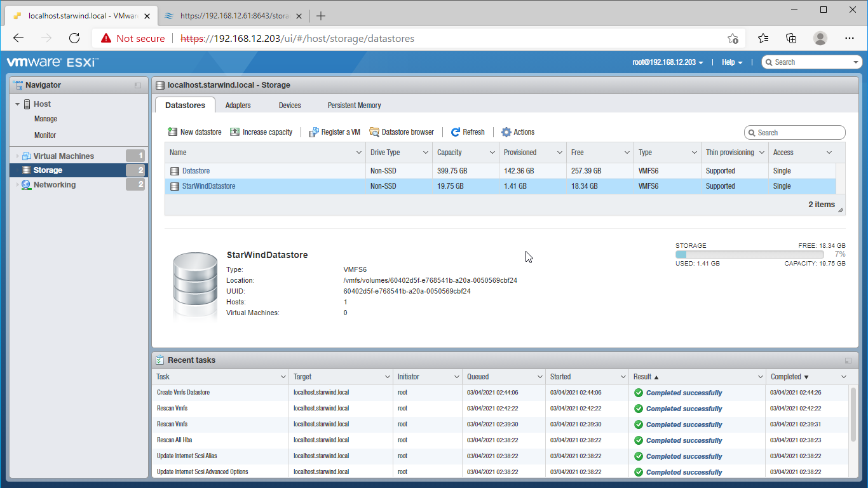This screenshot has width=868, height=488.
Task: Open browser profile avatar
Action: 820,38
